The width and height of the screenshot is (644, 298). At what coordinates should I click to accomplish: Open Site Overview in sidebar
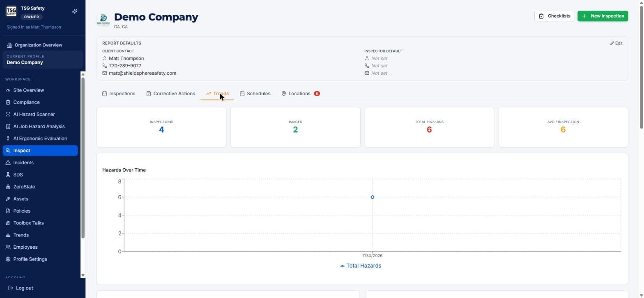pos(40,90)
